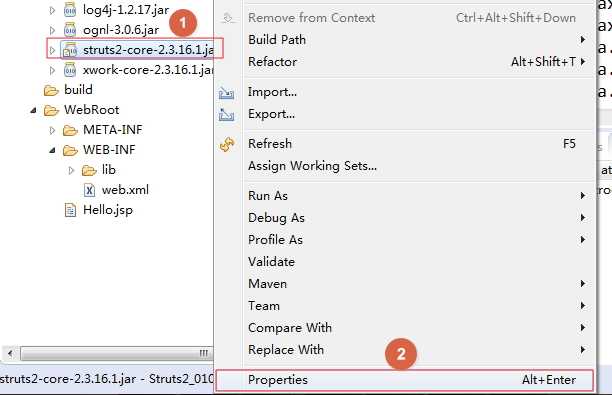Click the struts2-core jar file icon

click(70, 50)
